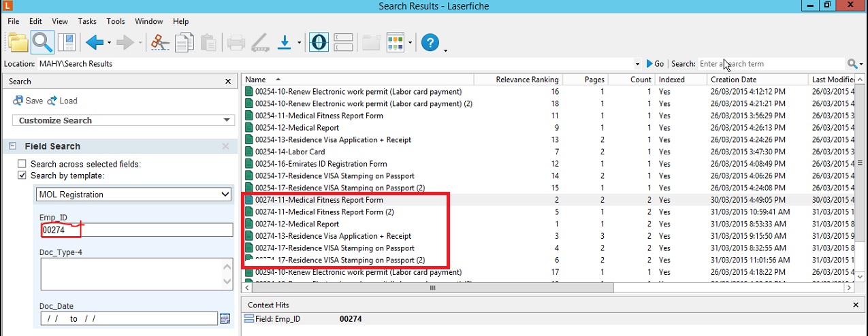
Task: Click the Go button beside Location
Action: click(x=655, y=64)
